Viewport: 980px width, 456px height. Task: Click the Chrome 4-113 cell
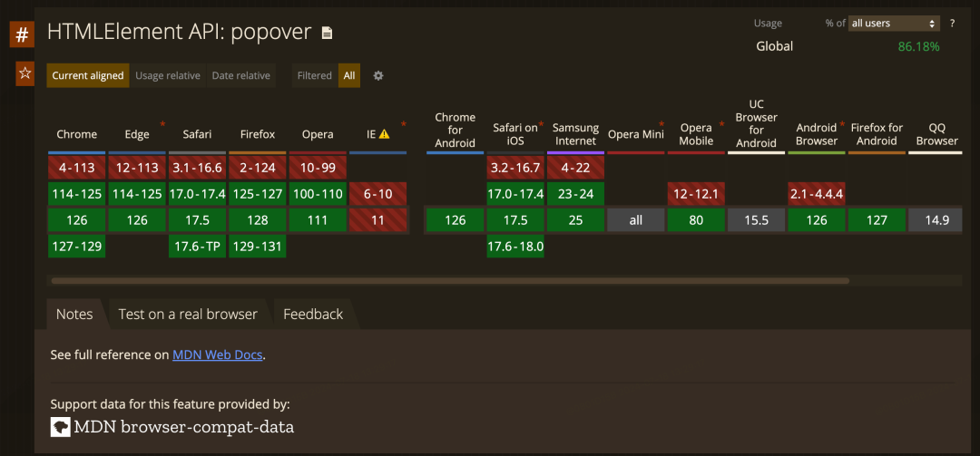coord(77,168)
